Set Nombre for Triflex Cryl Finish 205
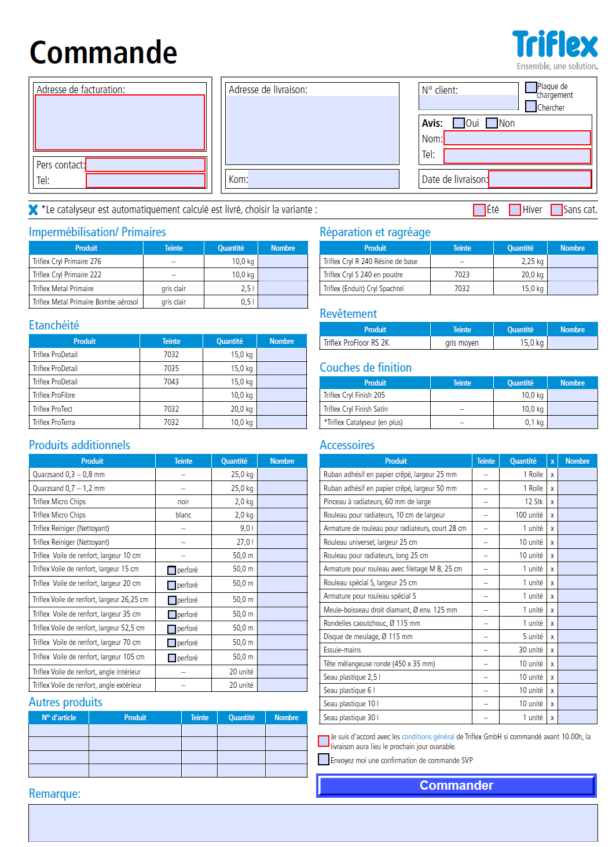 [x=573, y=395]
